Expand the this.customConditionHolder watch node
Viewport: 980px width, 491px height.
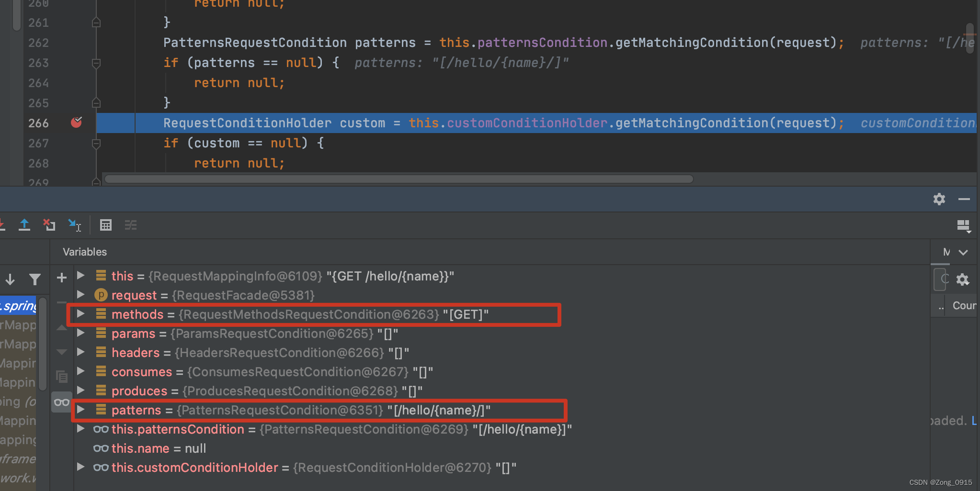point(81,467)
